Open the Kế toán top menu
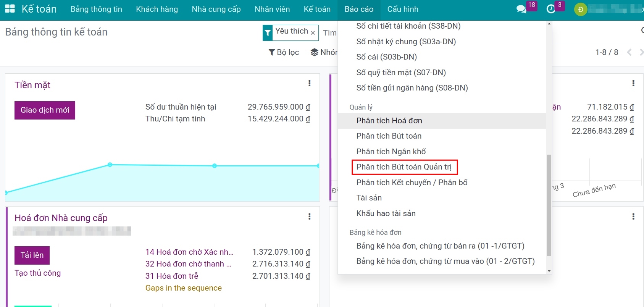The image size is (644, 307). (x=317, y=9)
